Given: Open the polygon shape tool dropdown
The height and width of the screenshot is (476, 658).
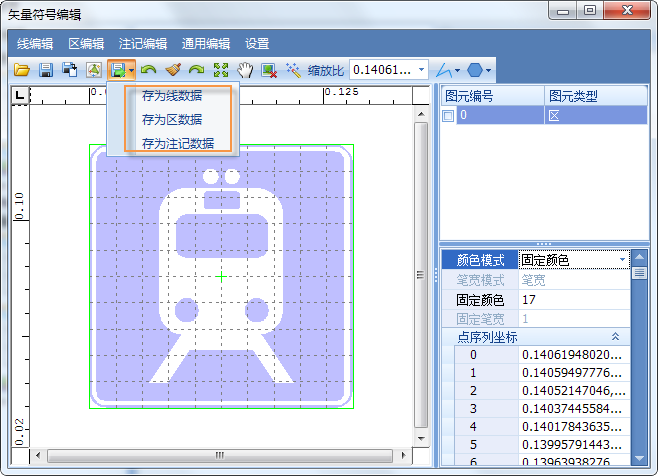Looking at the screenshot, I should click(x=489, y=70).
